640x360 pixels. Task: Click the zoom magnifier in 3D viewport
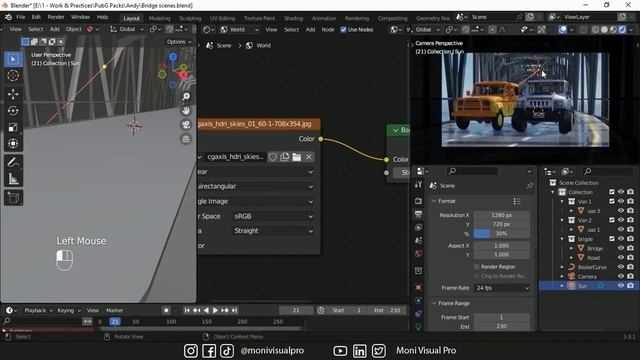click(x=186, y=96)
